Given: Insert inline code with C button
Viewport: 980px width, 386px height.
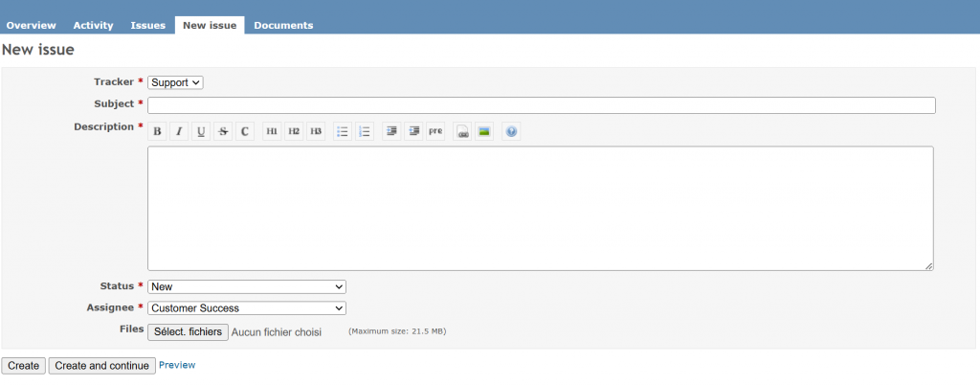Looking at the screenshot, I should (245, 131).
